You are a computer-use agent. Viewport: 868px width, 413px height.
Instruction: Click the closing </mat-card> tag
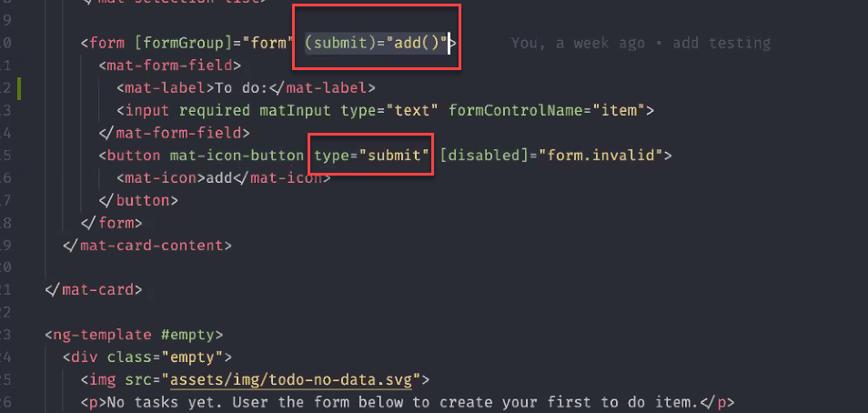click(x=94, y=289)
